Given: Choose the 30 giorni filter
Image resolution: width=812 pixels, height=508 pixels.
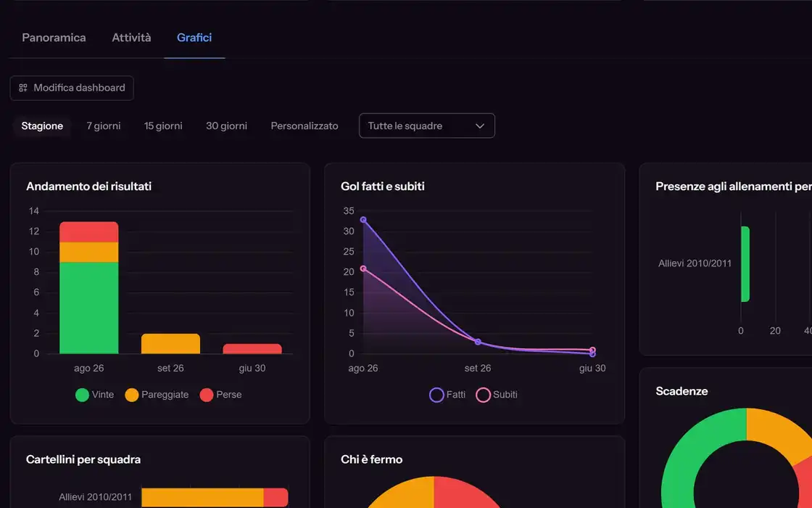Looking at the screenshot, I should (x=226, y=126).
